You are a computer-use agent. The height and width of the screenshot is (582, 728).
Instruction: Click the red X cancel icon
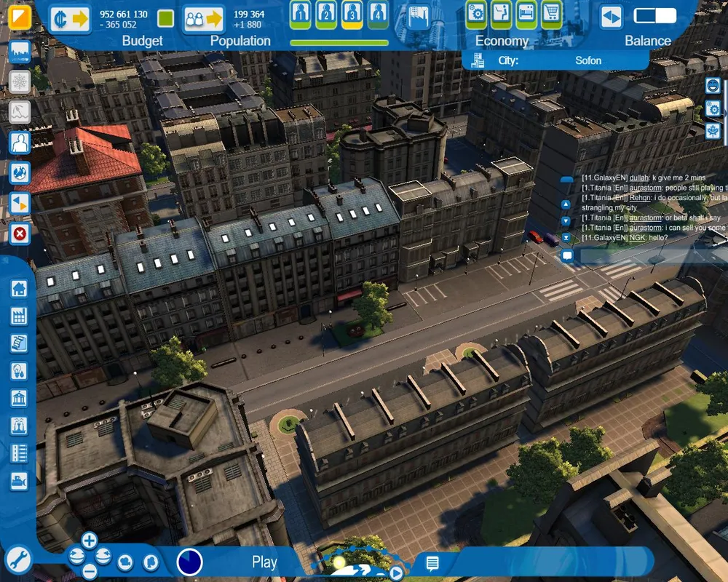point(20,234)
